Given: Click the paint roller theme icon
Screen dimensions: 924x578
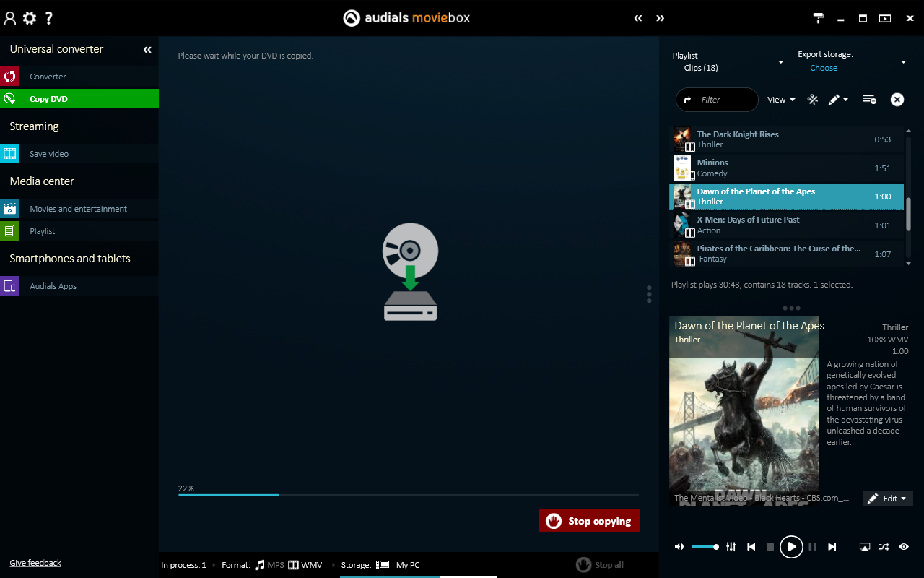Looking at the screenshot, I should click(x=819, y=18).
